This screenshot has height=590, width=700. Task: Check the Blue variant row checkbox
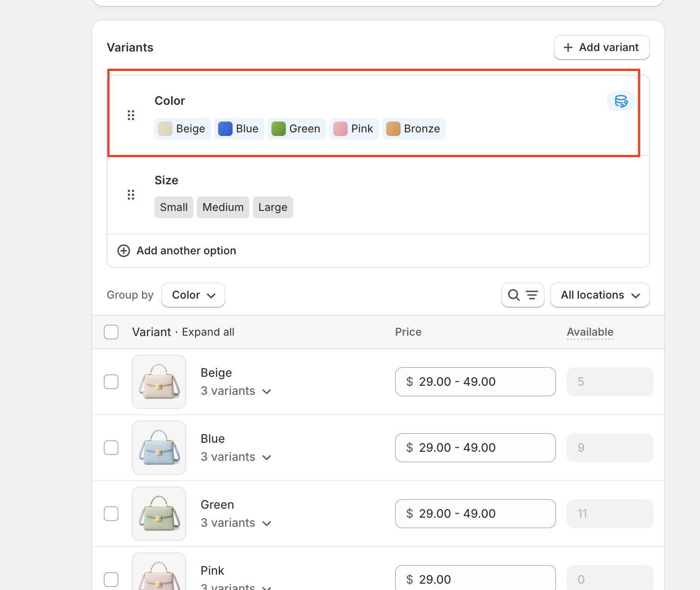(x=111, y=448)
